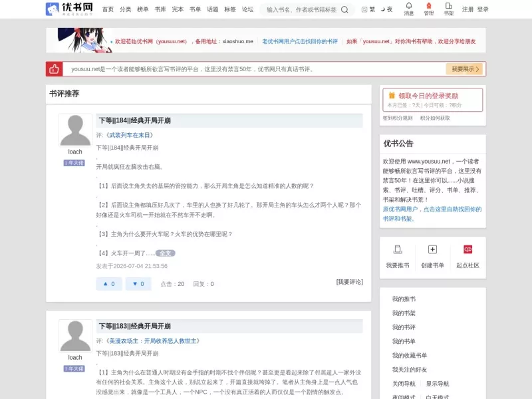Click 原优书网用户 recover reviews link
The height and width of the screenshot is (399, 532).
pos(432,213)
